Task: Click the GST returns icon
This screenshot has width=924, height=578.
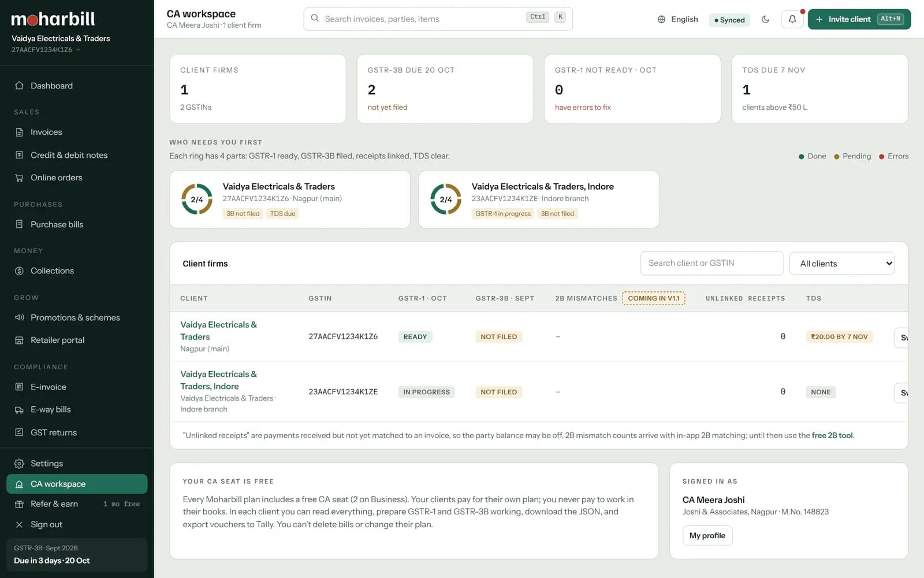Action: [19, 432]
